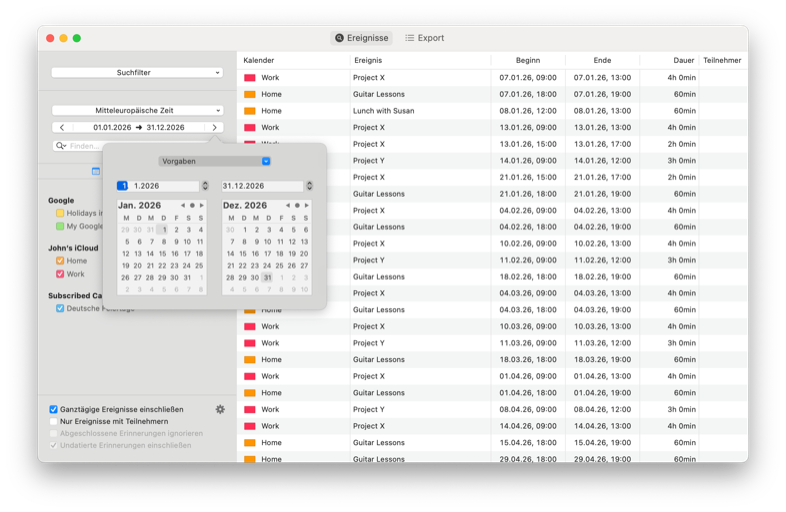
Task: Open the Mitteleuropäische Zeit timezone dropdown
Action: (137, 110)
